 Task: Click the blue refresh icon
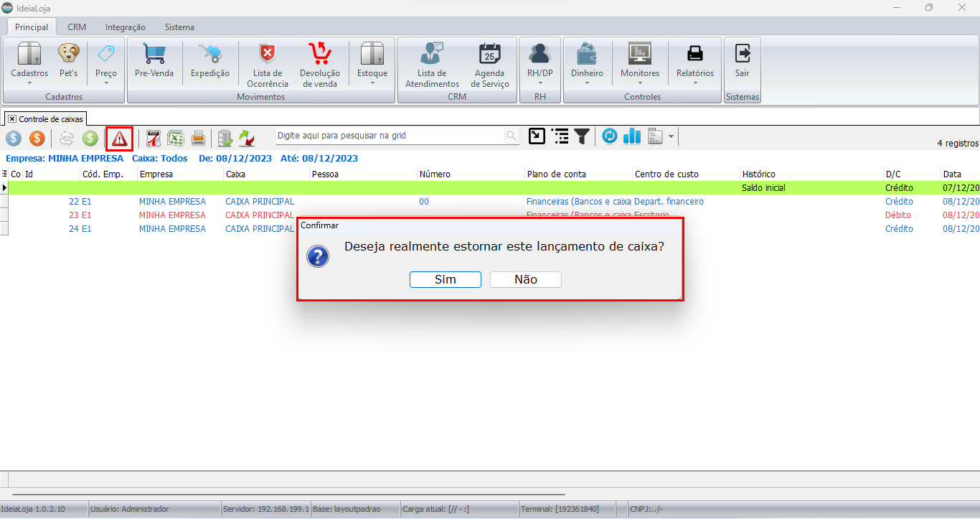610,136
